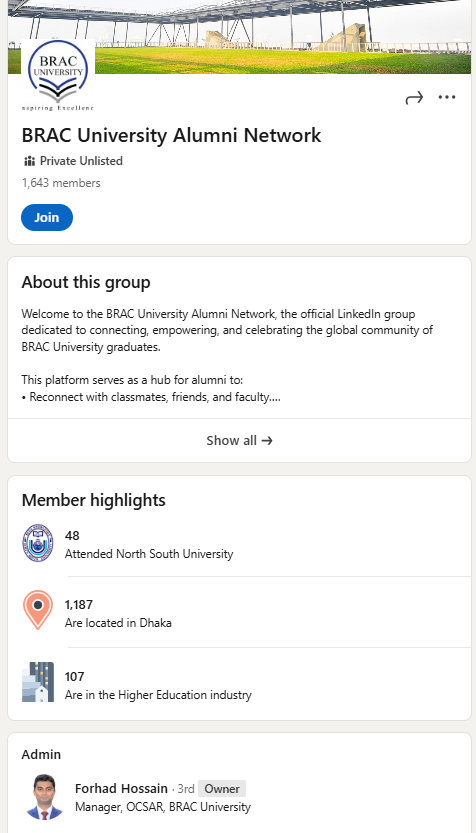Click the BRAC University group logo
The image size is (476, 833).
coord(57,75)
